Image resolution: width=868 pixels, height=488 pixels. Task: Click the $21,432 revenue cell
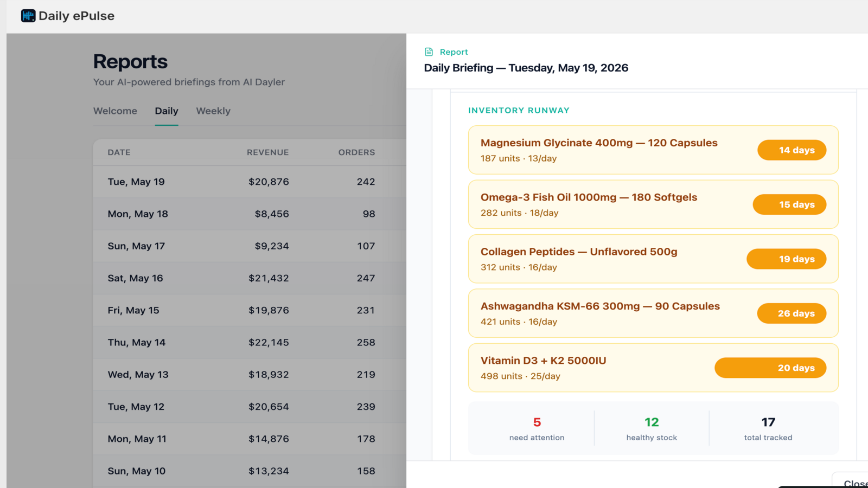point(269,278)
